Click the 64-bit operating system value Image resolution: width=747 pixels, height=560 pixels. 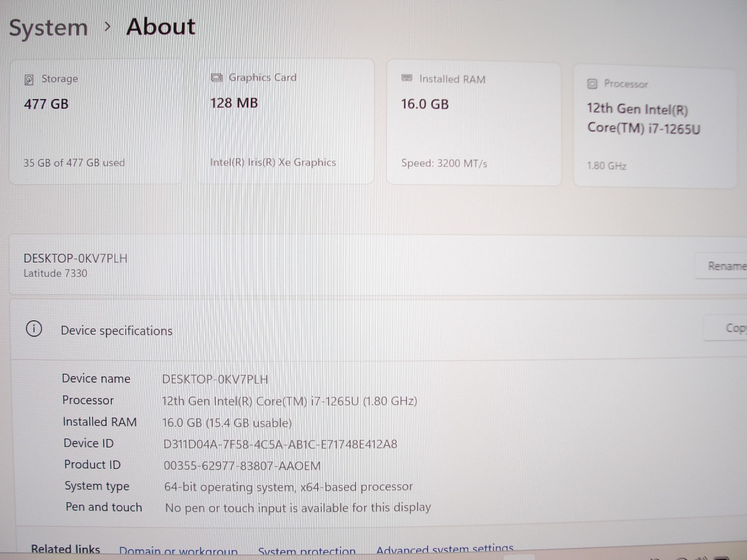[x=289, y=487]
